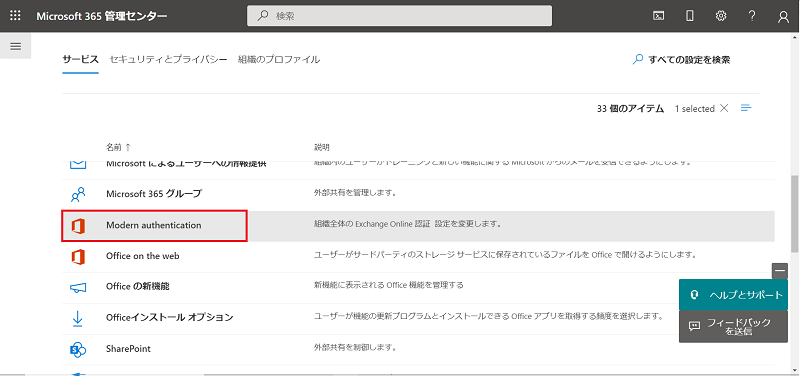Switch to the 組織のプロファイル tab

[x=279, y=60]
